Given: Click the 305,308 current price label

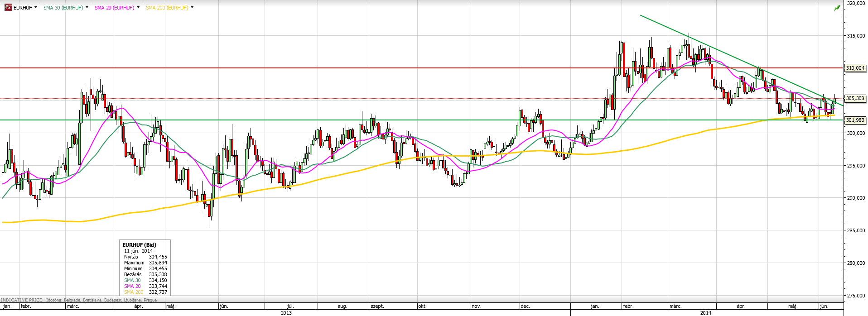Looking at the screenshot, I should click(x=855, y=98).
